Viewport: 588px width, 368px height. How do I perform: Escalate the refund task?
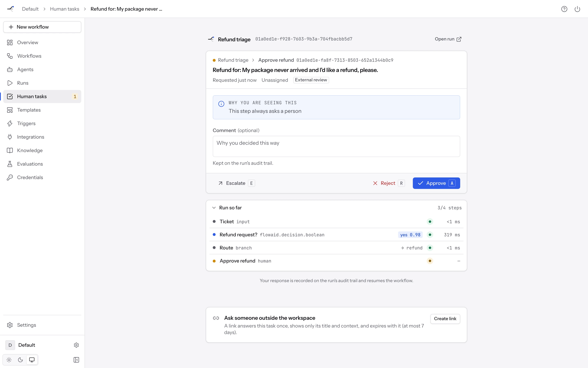[x=236, y=183]
